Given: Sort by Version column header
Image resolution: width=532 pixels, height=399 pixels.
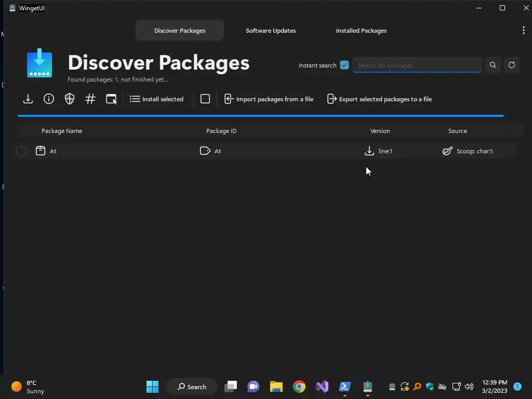Looking at the screenshot, I should (380, 131).
